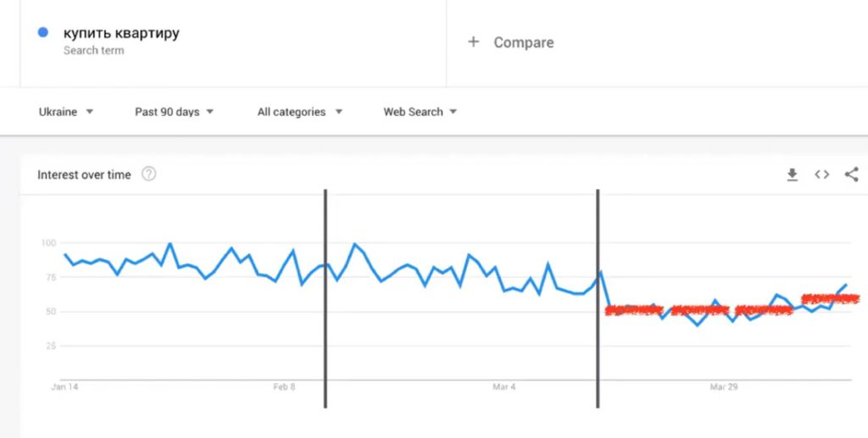Image resolution: width=868 pixels, height=438 pixels.
Task: Open the embed code icon
Action: point(822,175)
